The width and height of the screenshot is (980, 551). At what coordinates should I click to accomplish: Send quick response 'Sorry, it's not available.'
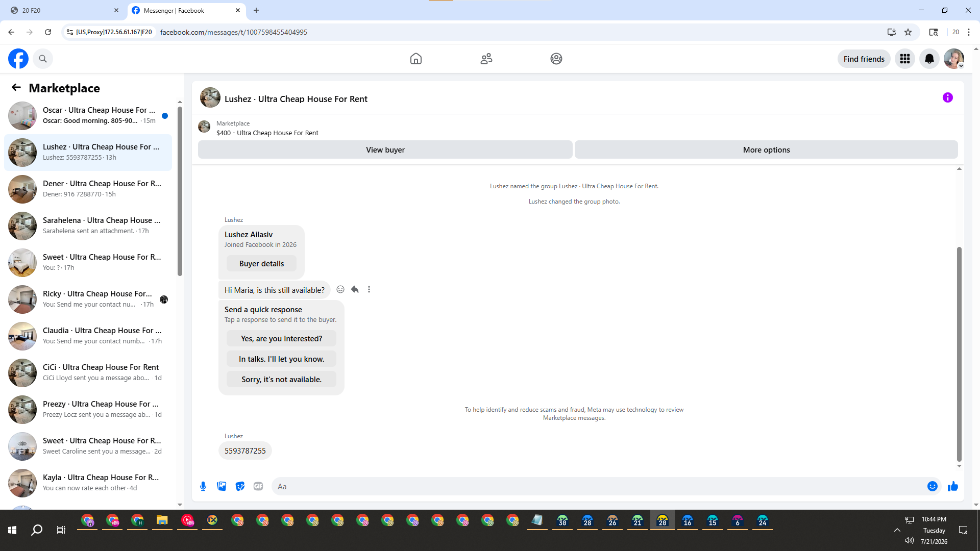(x=281, y=379)
